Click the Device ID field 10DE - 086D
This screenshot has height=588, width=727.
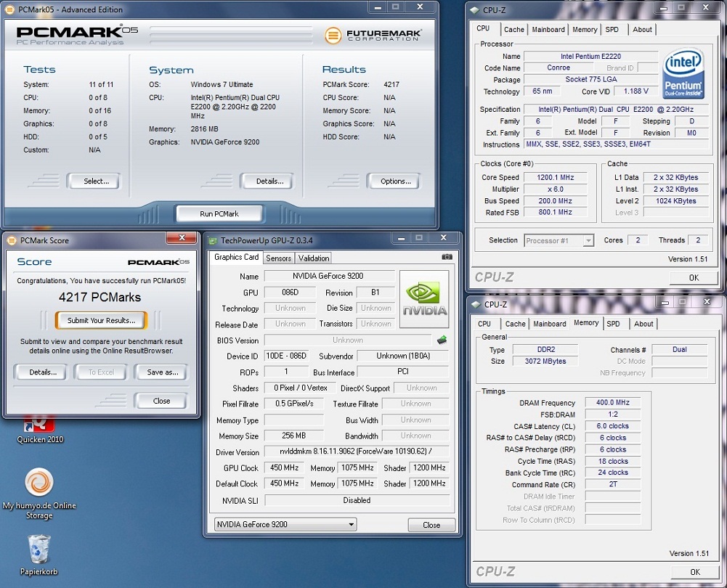(286, 356)
